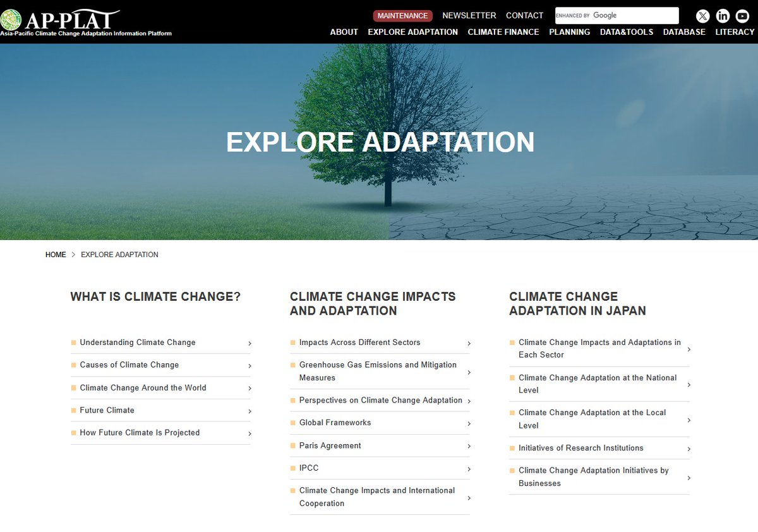Open How Future Climate Is Projected
758x532 pixels.
click(140, 433)
